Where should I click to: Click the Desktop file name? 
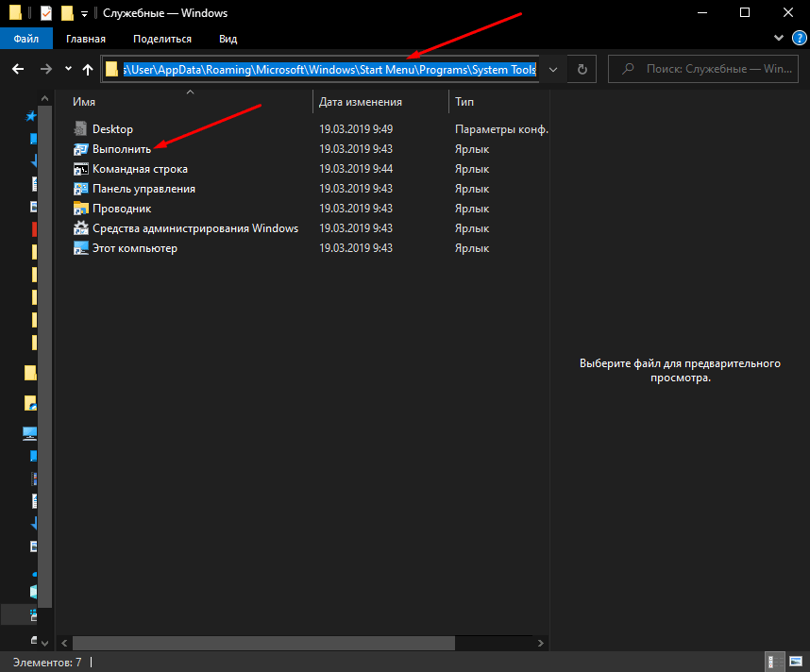(112, 129)
